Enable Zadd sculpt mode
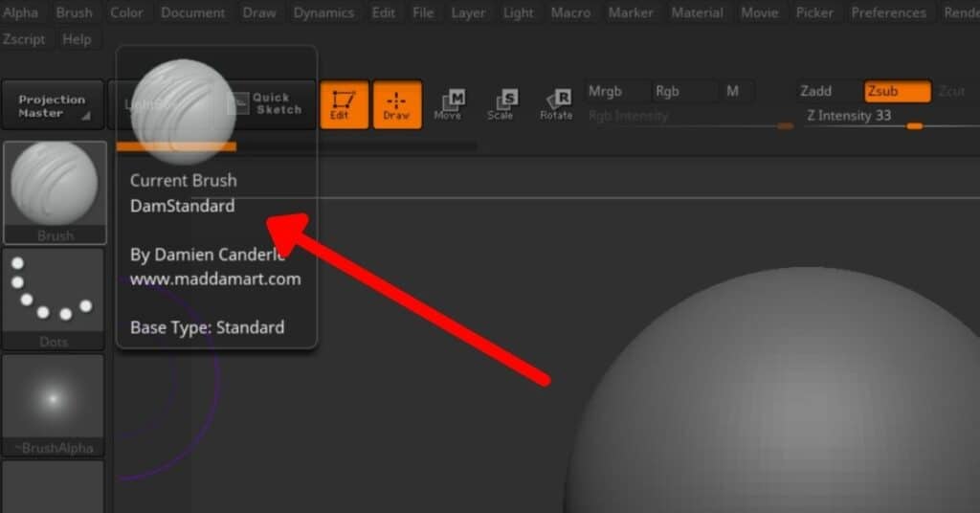980x513 pixels. (816, 92)
